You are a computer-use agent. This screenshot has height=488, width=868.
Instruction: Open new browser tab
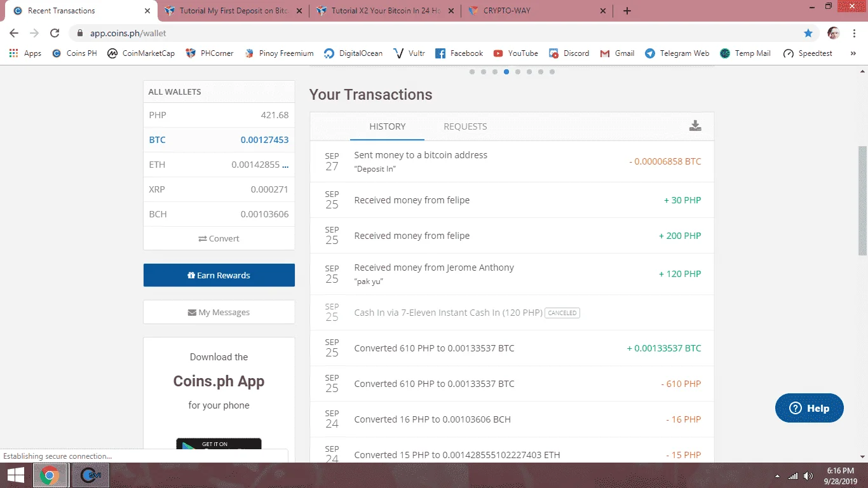(627, 11)
